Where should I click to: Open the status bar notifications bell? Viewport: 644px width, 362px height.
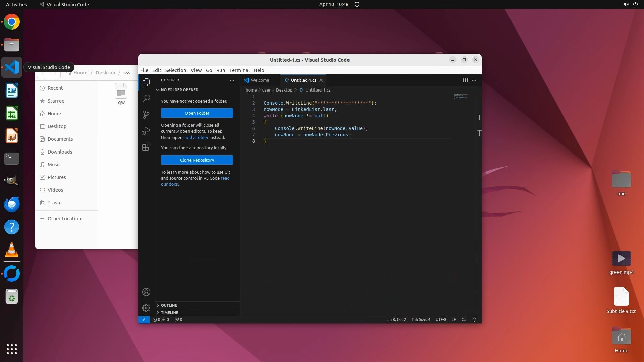[x=474, y=320]
